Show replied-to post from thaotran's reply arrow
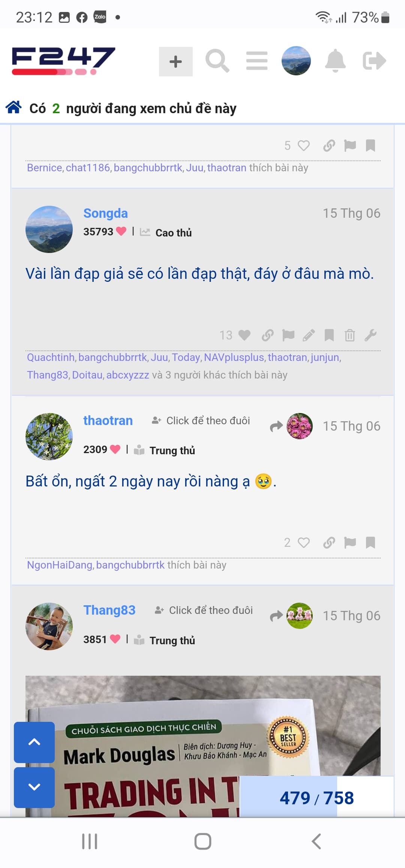This screenshot has width=405, height=868. [276, 427]
